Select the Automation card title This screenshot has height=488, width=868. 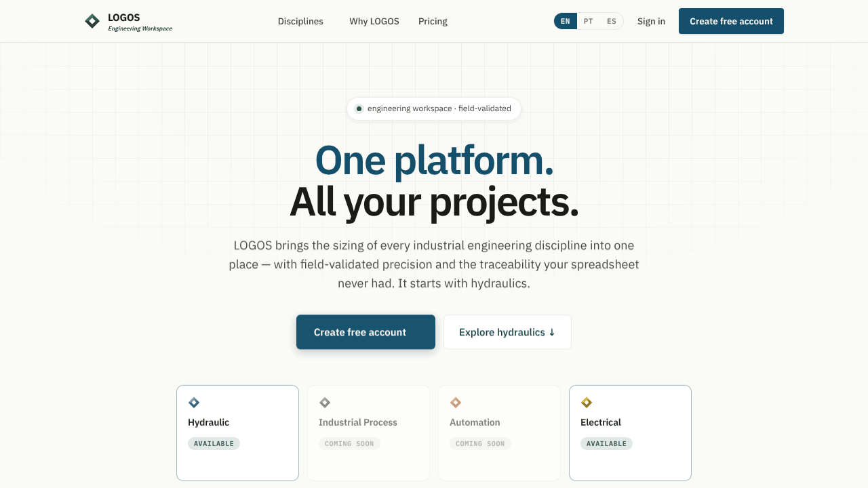pos(475,422)
